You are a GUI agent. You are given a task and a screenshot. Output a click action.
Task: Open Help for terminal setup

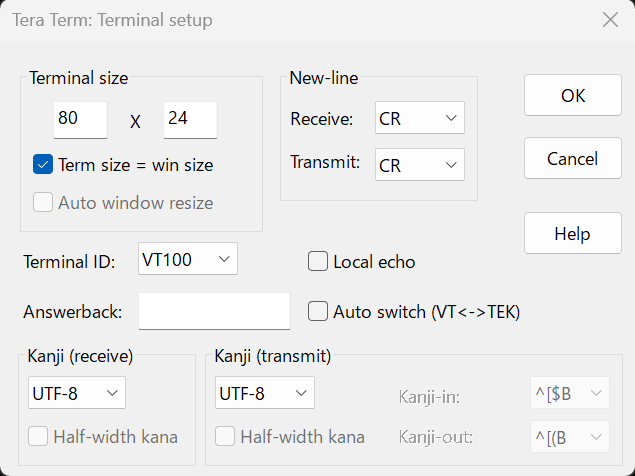tap(572, 234)
